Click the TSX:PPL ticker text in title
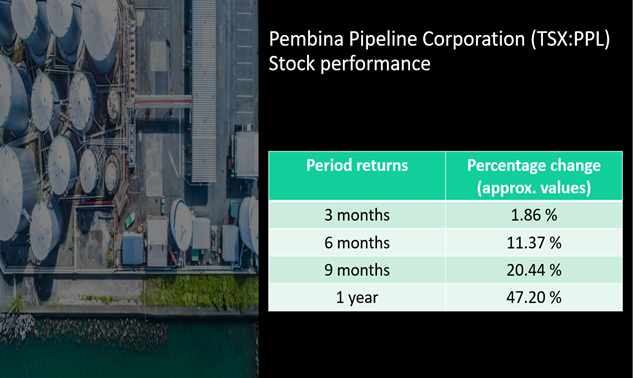 pyautogui.click(x=570, y=40)
